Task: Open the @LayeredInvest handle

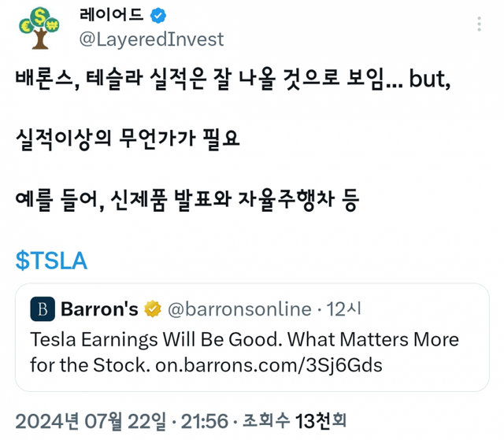Action: [x=151, y=39]
